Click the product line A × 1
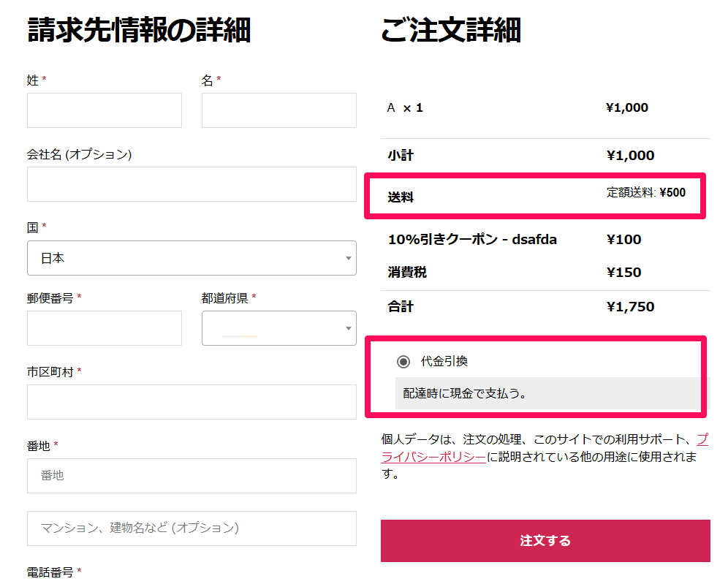728x584 pixels. [x=405, y=108]
